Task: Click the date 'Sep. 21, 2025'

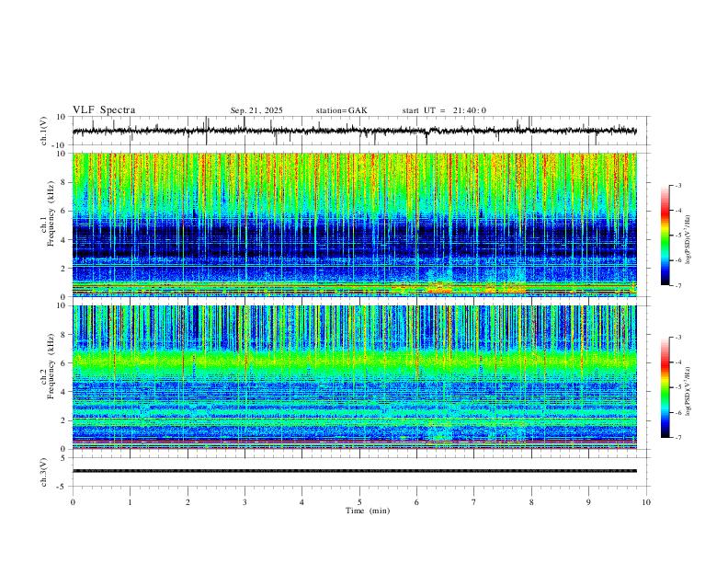Action: coord(256,110)
